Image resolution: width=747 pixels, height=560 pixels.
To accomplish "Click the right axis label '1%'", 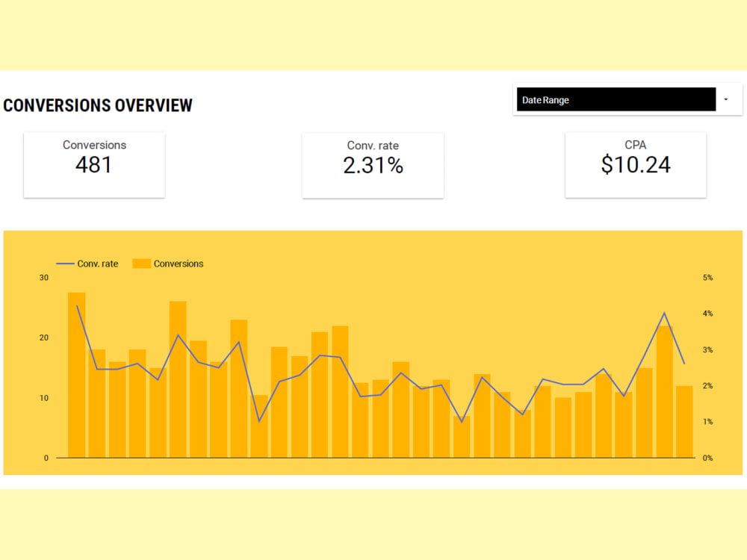I will (x=708, y=422).
